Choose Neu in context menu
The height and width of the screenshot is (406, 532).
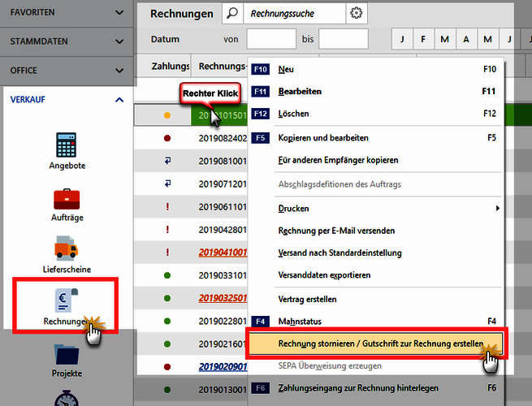pos(376,69)
